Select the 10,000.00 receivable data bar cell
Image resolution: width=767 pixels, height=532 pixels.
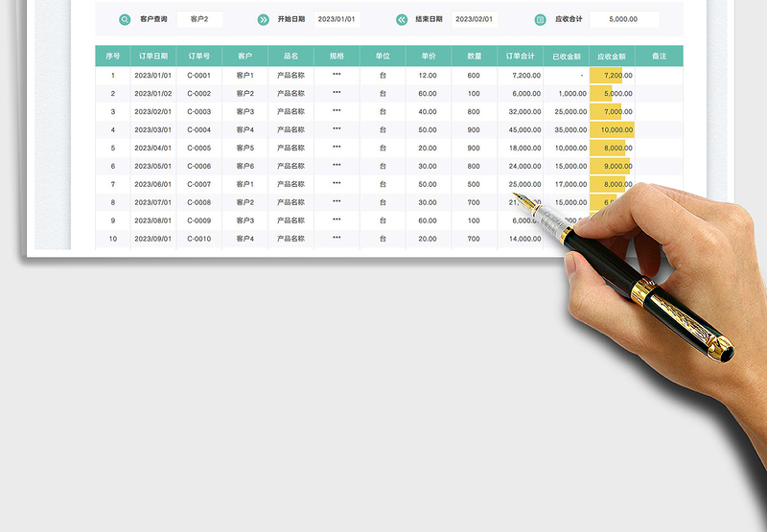coord(612,129)
